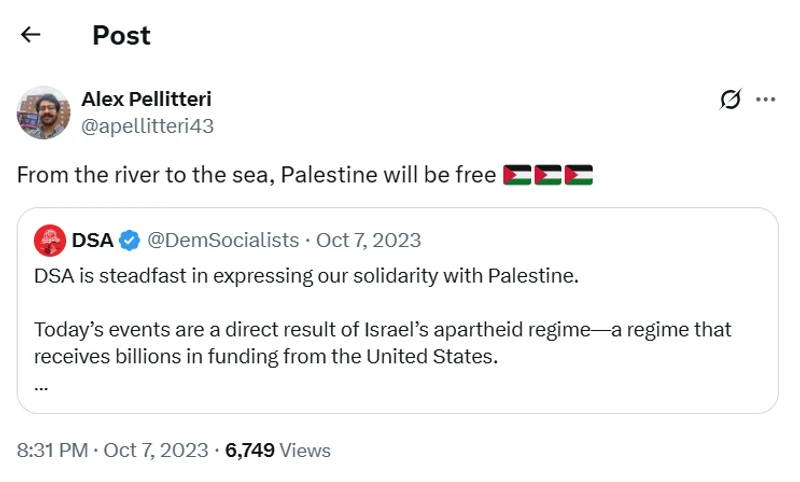Click the @DemSocialists handle
Viewport: 800px width, 482px height.
[x=223, y=240]
